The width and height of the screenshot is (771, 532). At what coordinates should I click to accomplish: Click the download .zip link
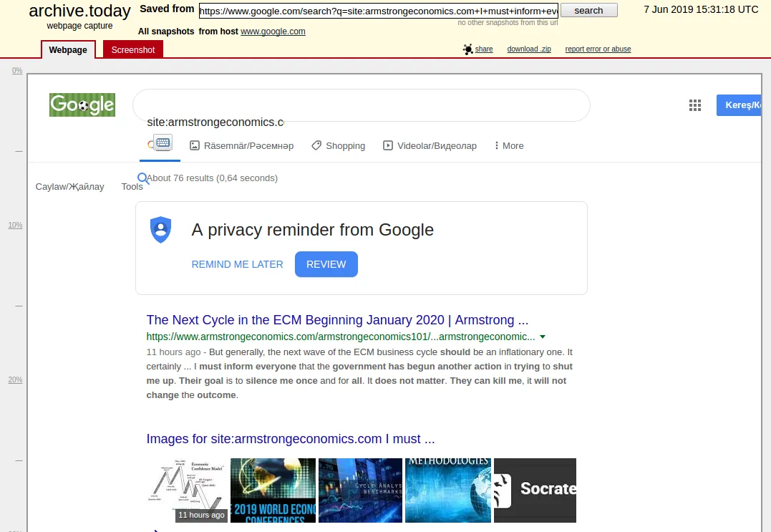pos(528,49)
